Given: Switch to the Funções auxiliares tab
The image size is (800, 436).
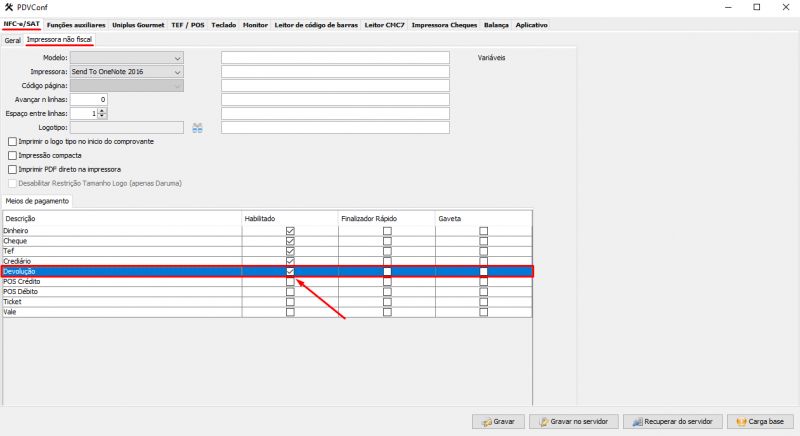Looking at the screenshot, I should (76, 23).
